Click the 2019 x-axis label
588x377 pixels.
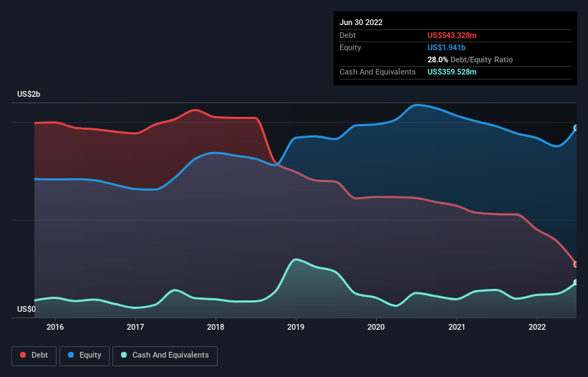tap(296, 327)
